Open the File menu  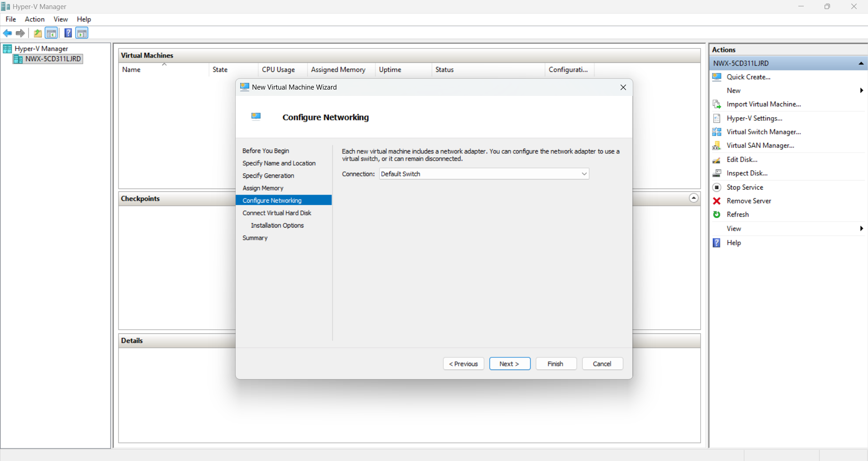click(11, 19)
